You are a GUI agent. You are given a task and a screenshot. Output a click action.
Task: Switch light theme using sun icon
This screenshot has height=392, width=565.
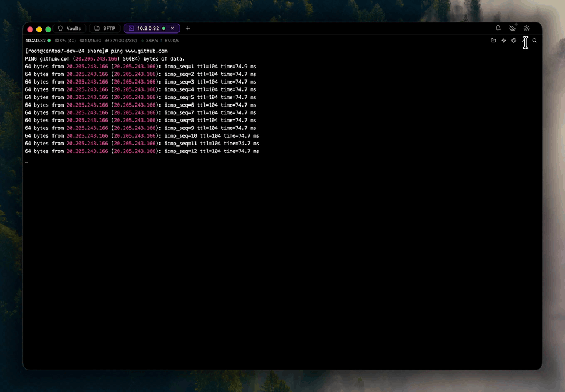click(526, 28)
